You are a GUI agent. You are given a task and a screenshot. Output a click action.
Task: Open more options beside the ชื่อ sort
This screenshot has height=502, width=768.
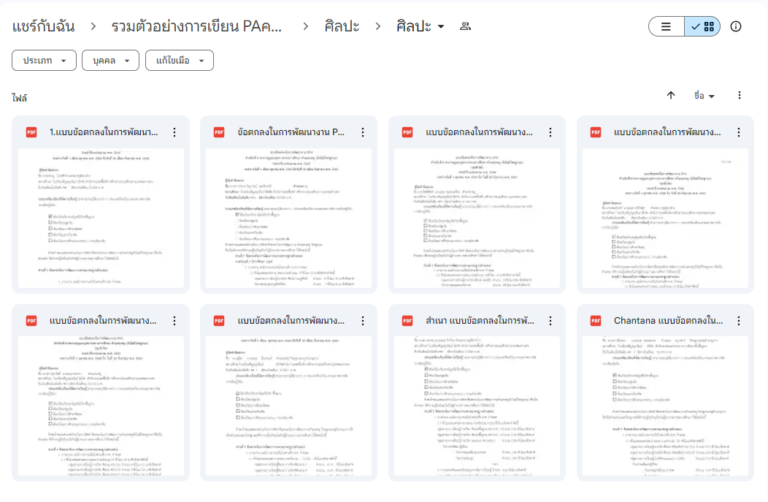740,96
